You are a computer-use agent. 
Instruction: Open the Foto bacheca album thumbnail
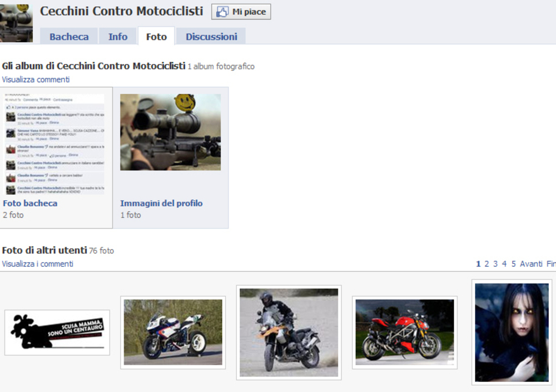54,144
